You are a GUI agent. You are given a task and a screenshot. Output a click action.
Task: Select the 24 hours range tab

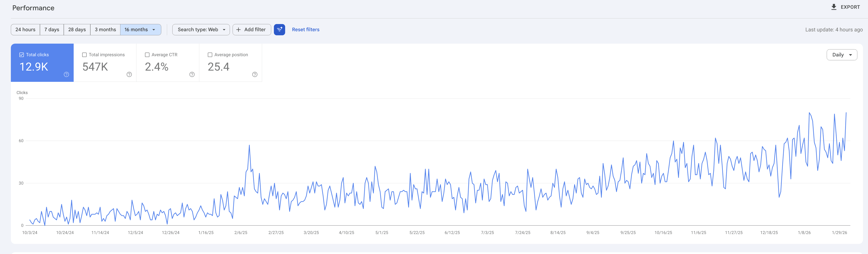[x=25, y=30]
